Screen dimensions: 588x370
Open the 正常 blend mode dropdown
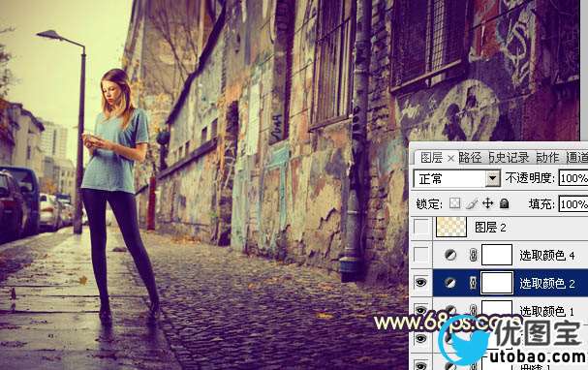tap(457, 179)
